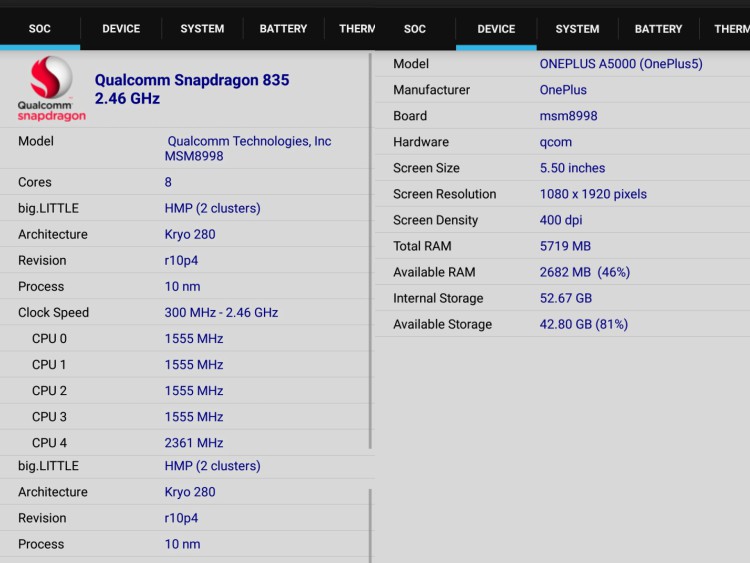Click the 'CPU 4' row label
The width and height of the screenshot is (750, 563).
pos(49,443)
